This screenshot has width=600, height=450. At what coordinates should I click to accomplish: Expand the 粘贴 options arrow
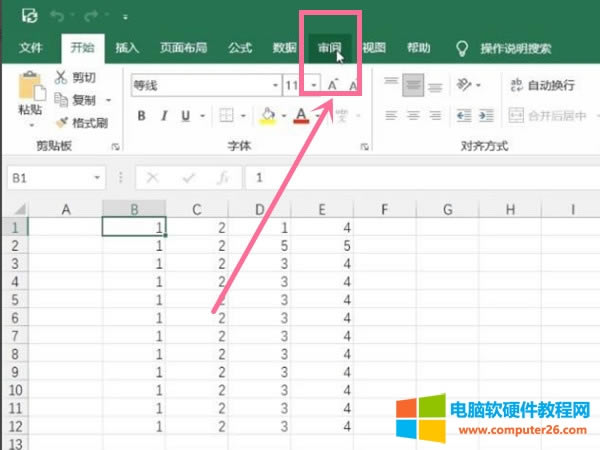click(x=31, y=125)
